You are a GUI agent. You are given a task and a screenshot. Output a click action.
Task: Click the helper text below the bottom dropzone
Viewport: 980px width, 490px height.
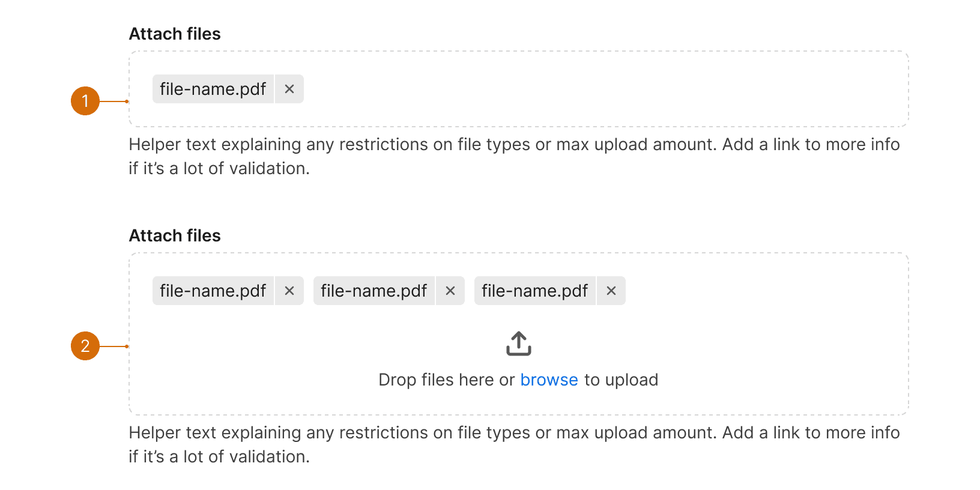(x=514, y=444)
